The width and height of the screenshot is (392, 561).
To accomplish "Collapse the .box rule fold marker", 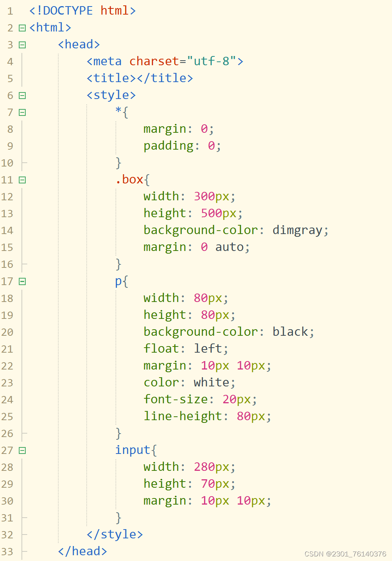I will [x=22, y=180].
